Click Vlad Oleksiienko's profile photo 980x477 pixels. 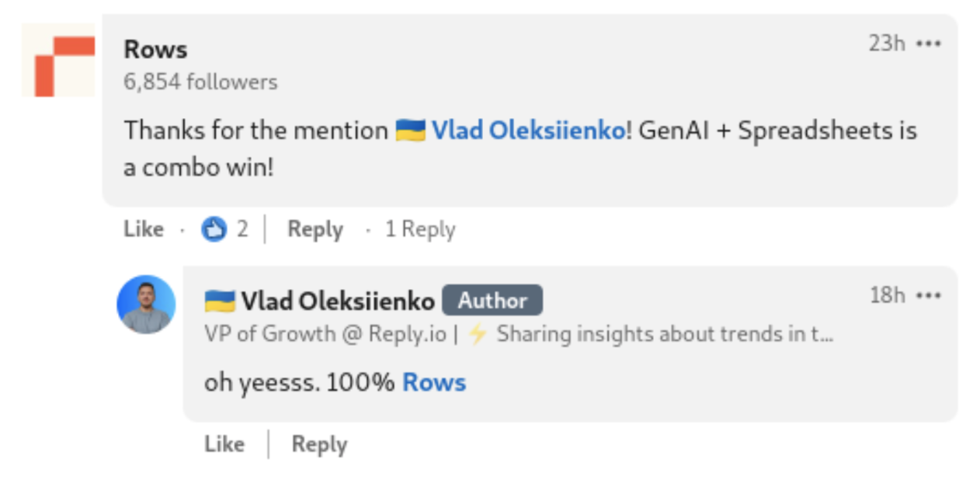point(146,305)
